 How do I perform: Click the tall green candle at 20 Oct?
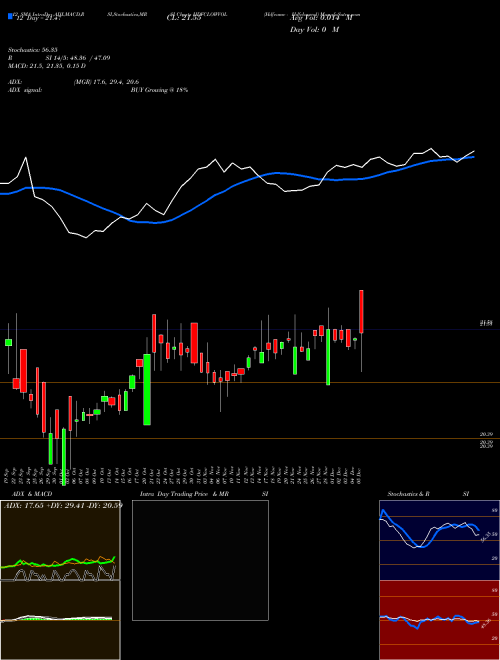(147, 389)
